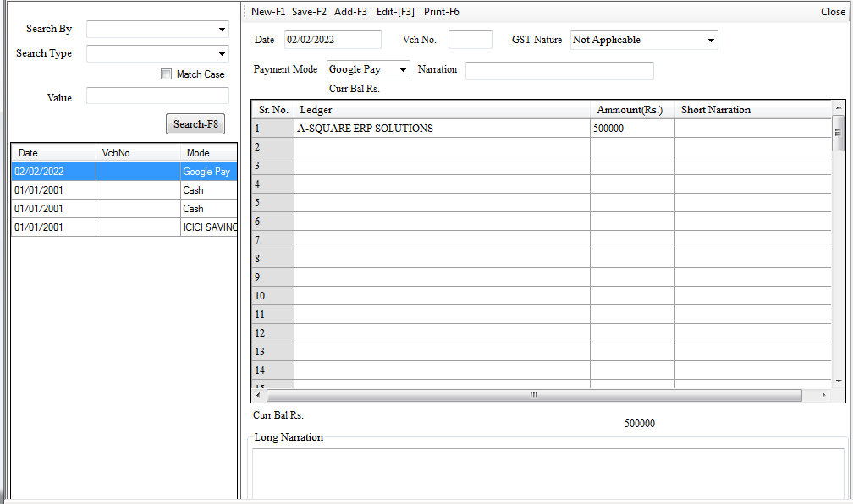Close the payment voucher form

(832, 12)
